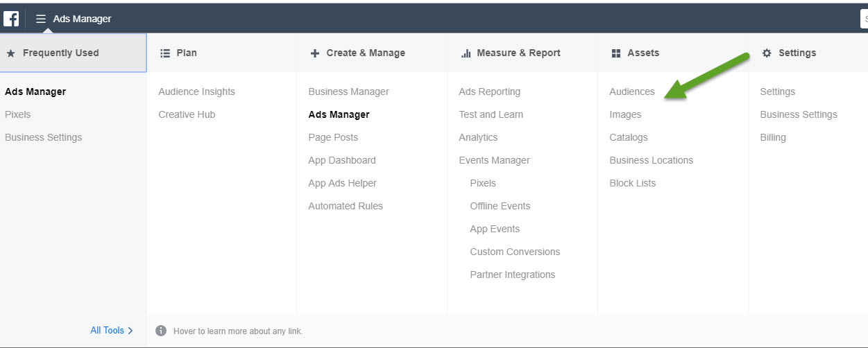Click the info icon beside hover hint
This screenshot has width=868, height=348.
(161, 331)
